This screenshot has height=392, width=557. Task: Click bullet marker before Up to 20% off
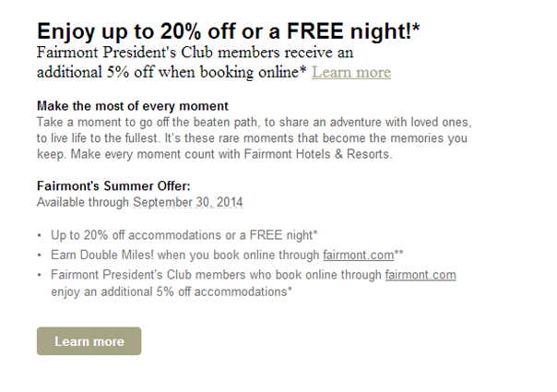pos(40,235)
